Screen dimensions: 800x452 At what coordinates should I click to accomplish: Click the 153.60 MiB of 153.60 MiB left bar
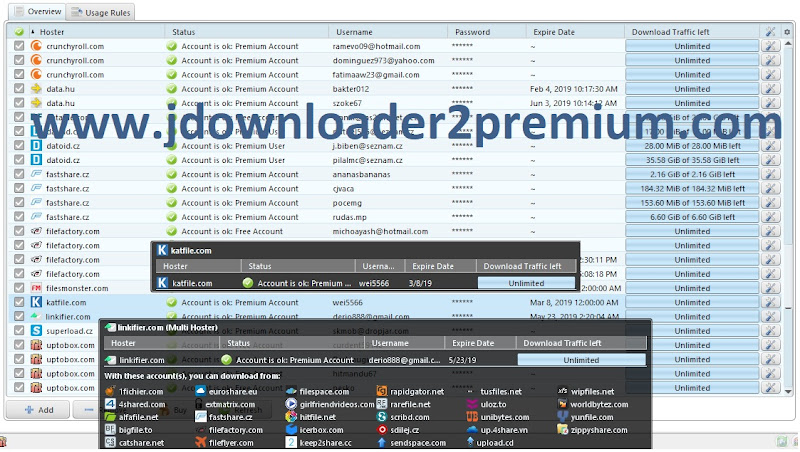click(692, 203)
